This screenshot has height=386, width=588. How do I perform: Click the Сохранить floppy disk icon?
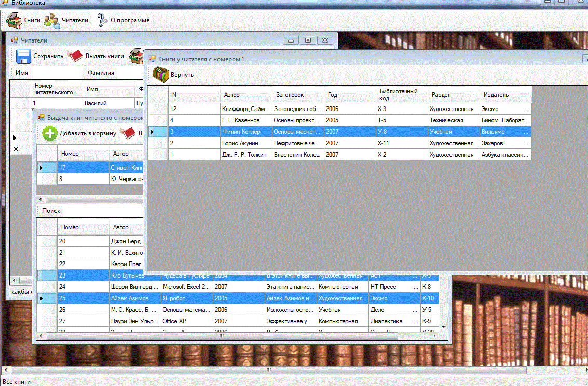click(23, 56)
